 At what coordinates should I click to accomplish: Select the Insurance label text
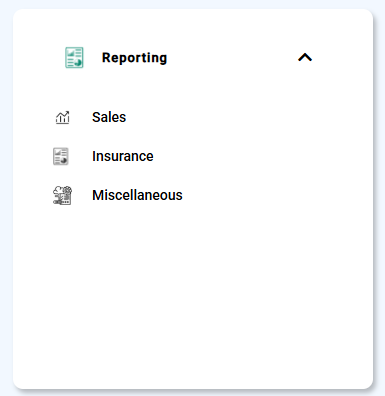[x=123, y=156]
